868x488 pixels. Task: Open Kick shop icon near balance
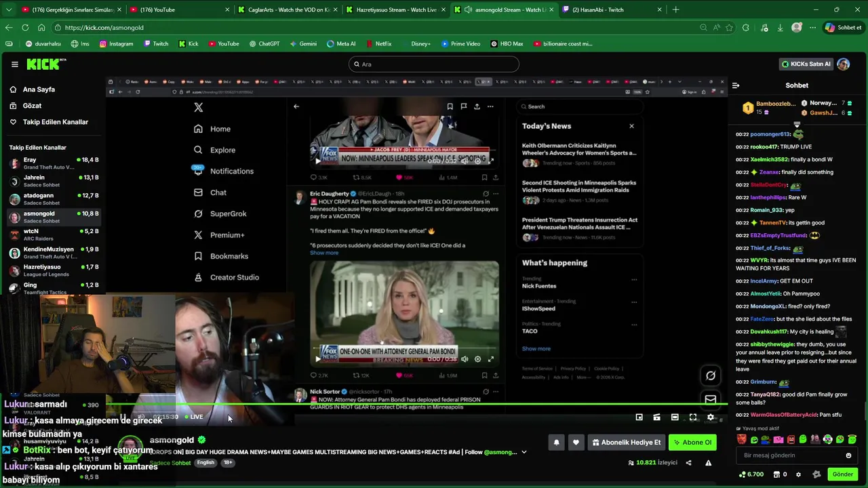(777, 474)
